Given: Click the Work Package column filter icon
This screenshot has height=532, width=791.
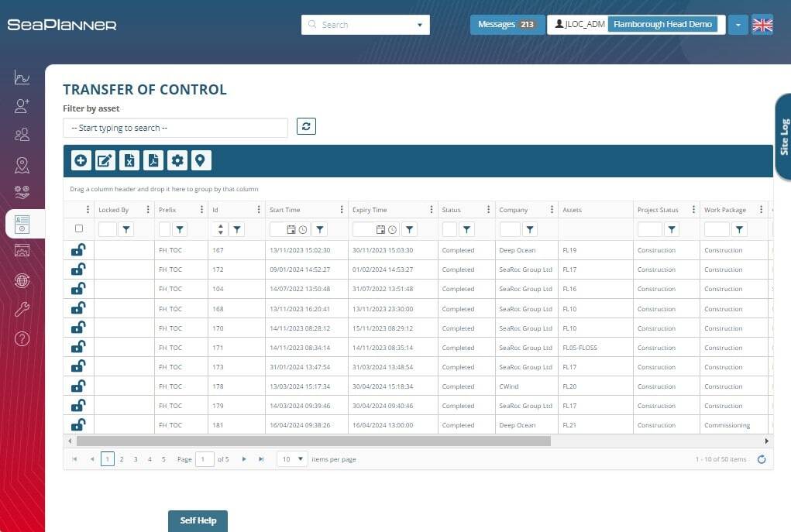Looking at the screenshot, I should click(x=739, y=229).
